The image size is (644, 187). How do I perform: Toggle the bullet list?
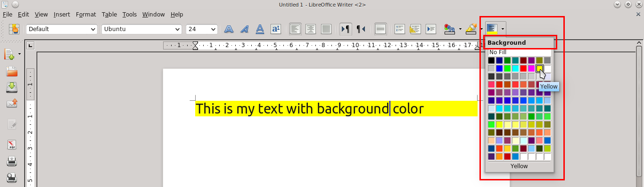(415, 29)
